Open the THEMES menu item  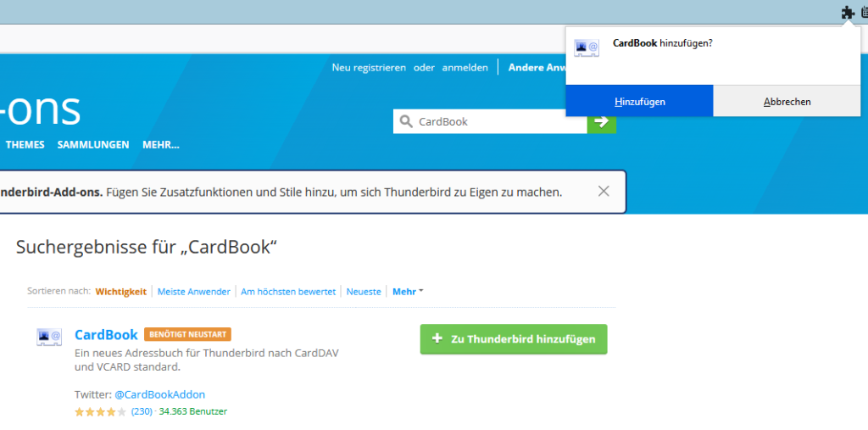(x=25, y=145)
